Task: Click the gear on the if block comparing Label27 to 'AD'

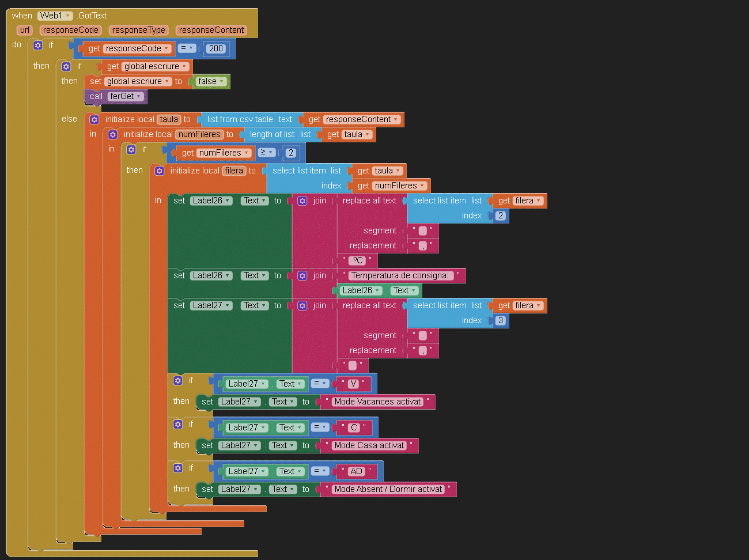Action: [x=178, y=468]
